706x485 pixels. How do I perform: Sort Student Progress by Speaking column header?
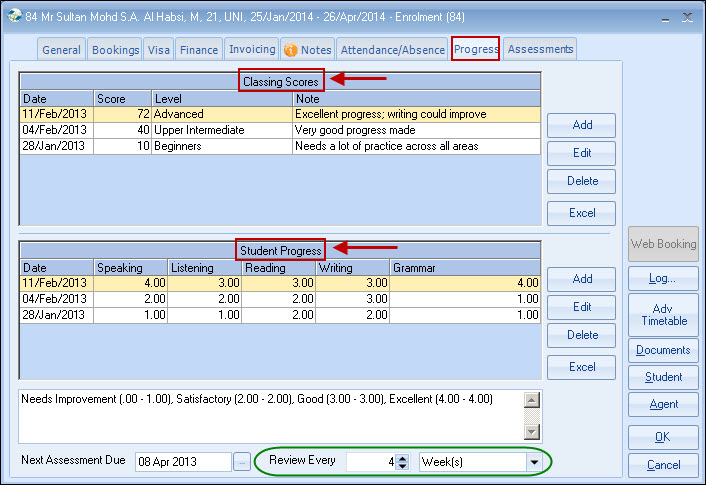[x=131, y=268]
